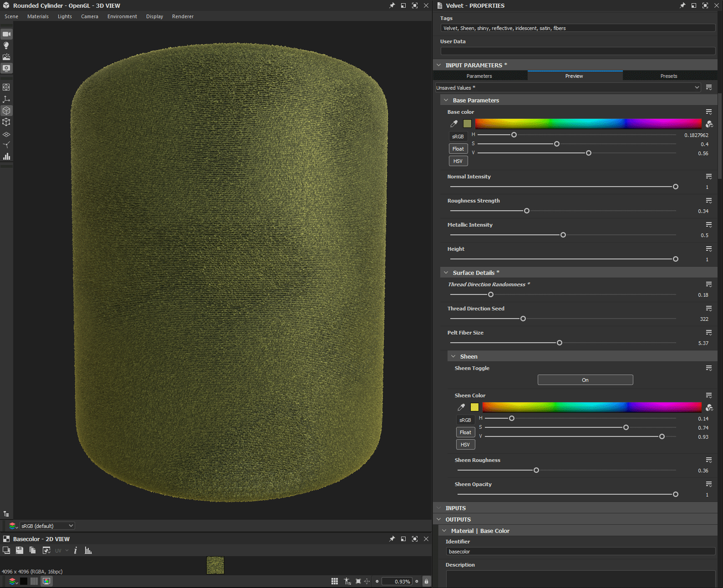Show the axis gizmo icon
The height and width of the screenshot is (588, 723).
(x=6, y=99)
